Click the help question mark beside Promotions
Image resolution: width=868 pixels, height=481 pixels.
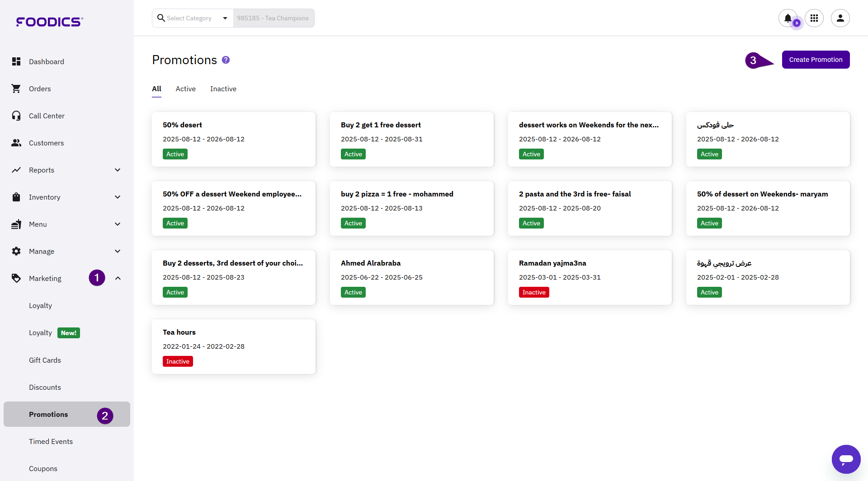226,60
